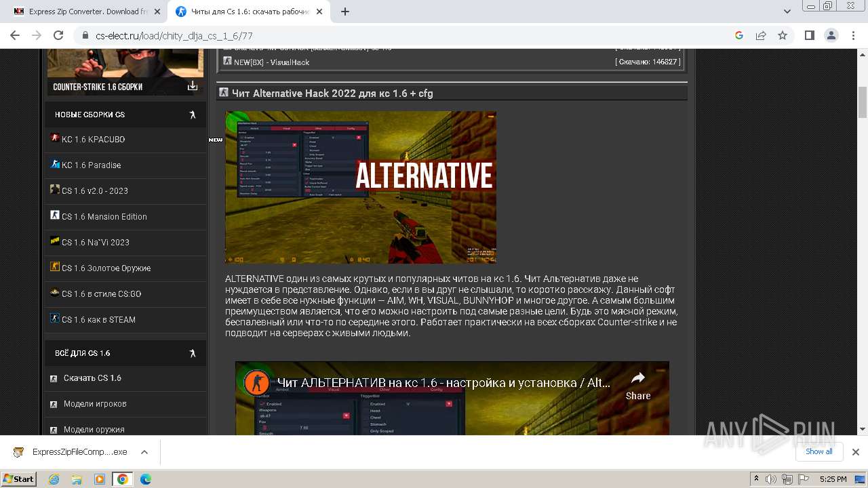868x488 pixels.
Task: Open a new browser tab
Action: pyautogui.click(x=345, y=12)
